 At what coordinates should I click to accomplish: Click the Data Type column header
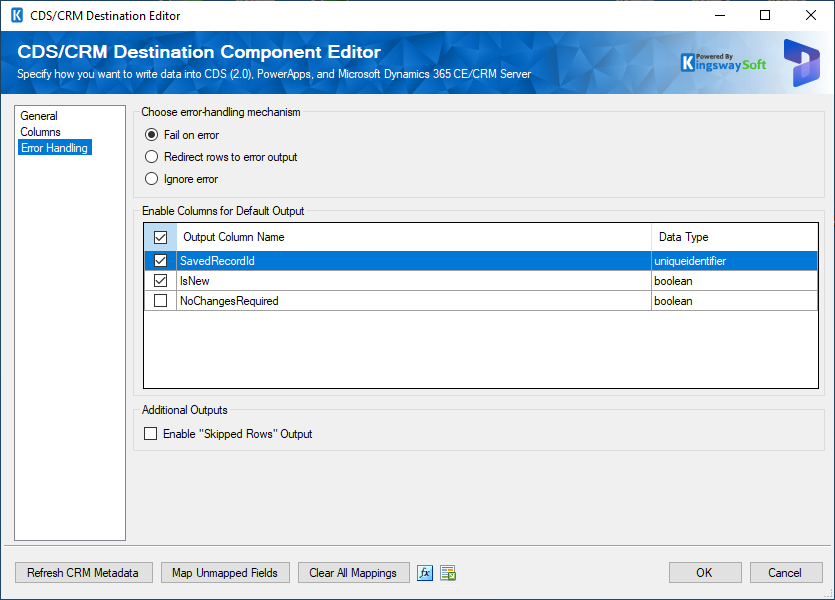[734, 237]
